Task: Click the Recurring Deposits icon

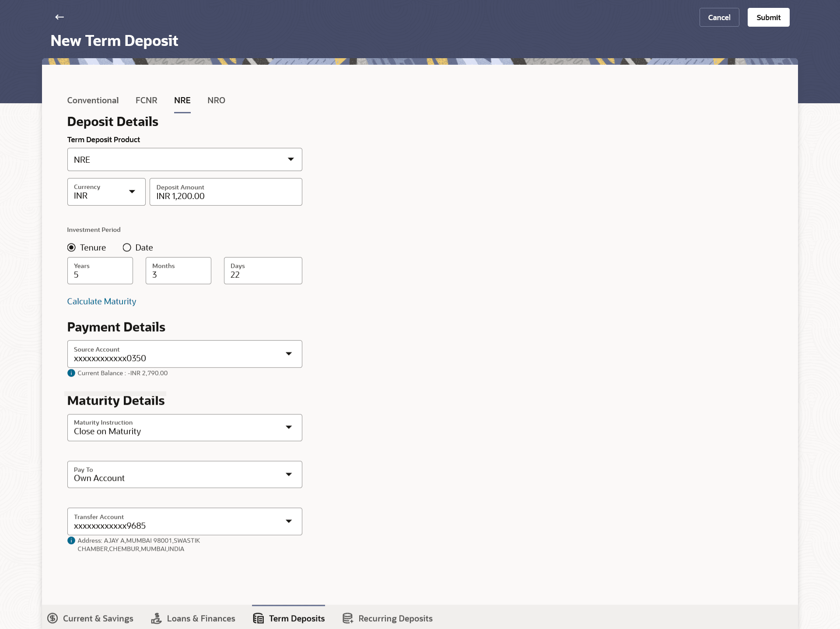Action: [348, 618]
